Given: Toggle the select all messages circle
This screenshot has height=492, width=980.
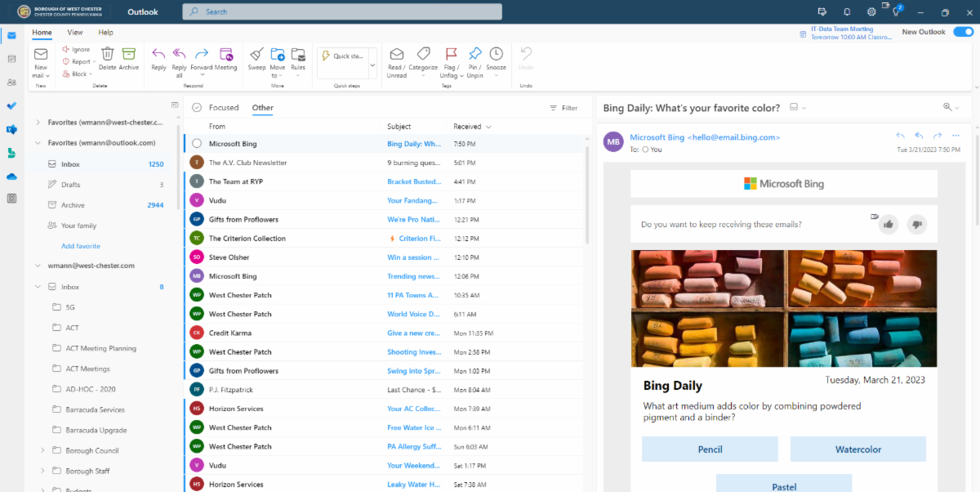Looking at the screenshot, I should pyautogui.click(x=197, y=108).
